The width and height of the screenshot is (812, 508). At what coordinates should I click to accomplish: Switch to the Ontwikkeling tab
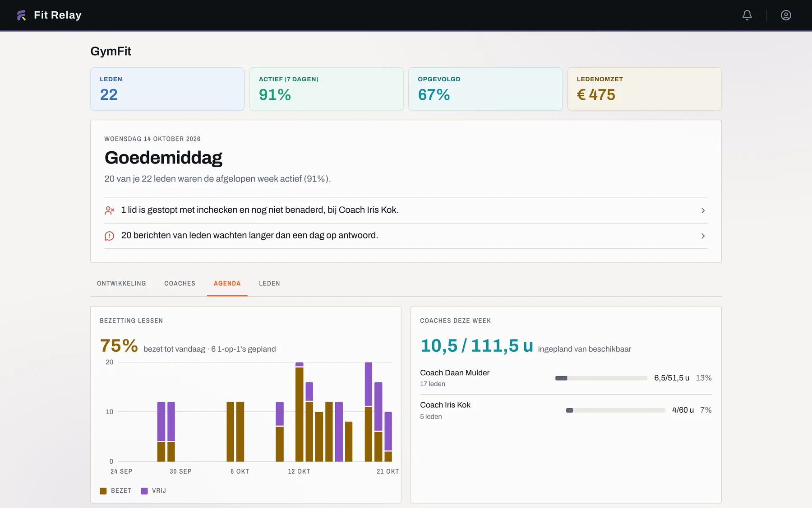(121, 284)
